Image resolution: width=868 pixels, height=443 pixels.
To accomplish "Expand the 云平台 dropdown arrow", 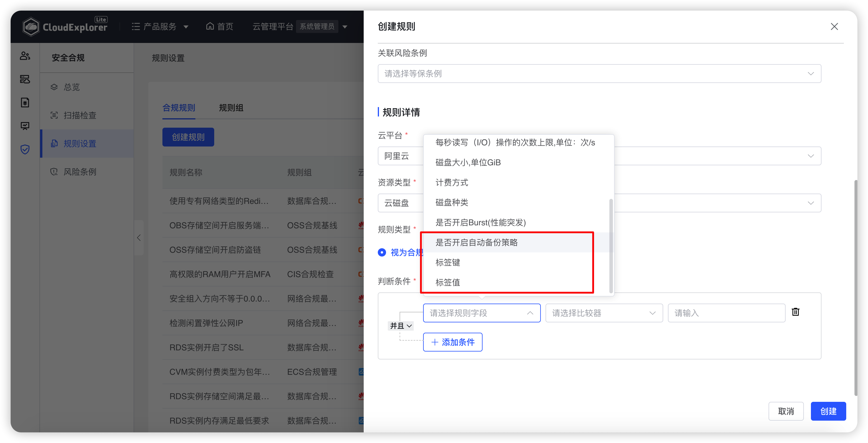I will pyautogui.click(x=810, y=156).
